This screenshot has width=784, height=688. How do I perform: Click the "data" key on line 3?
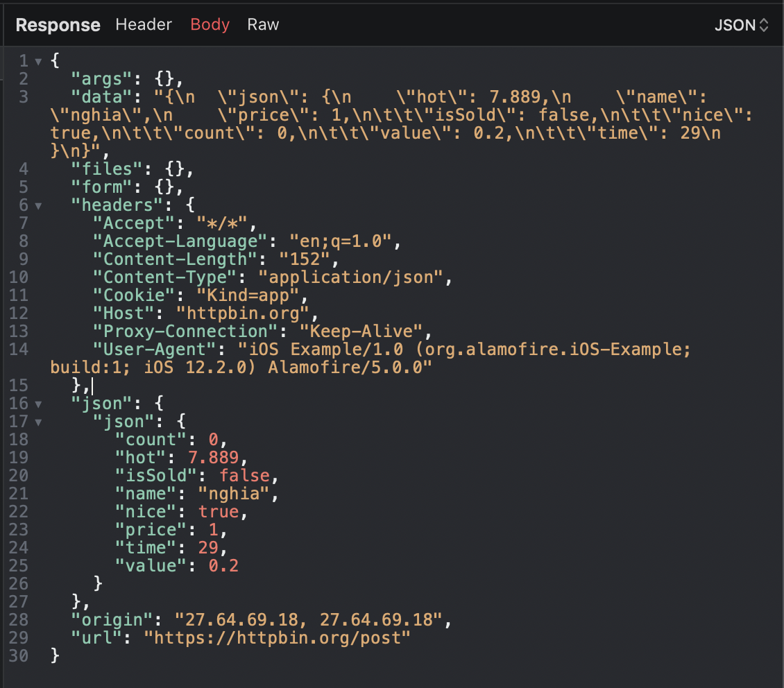101,97
